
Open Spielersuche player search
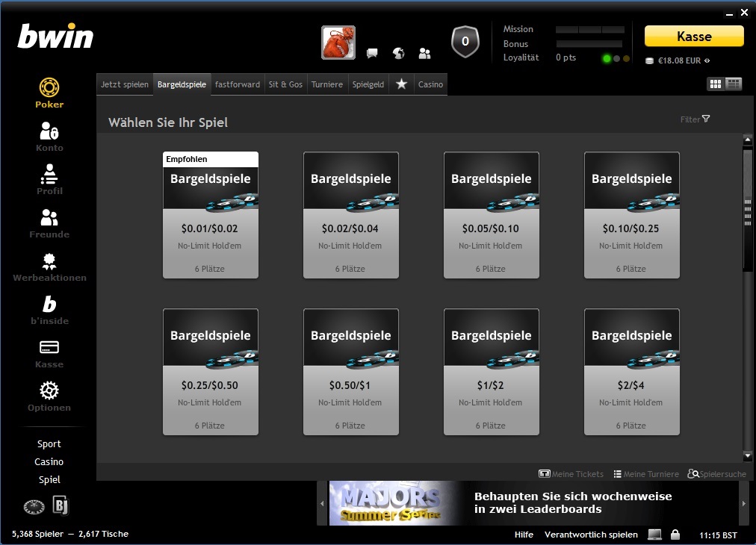coord(717,474)
